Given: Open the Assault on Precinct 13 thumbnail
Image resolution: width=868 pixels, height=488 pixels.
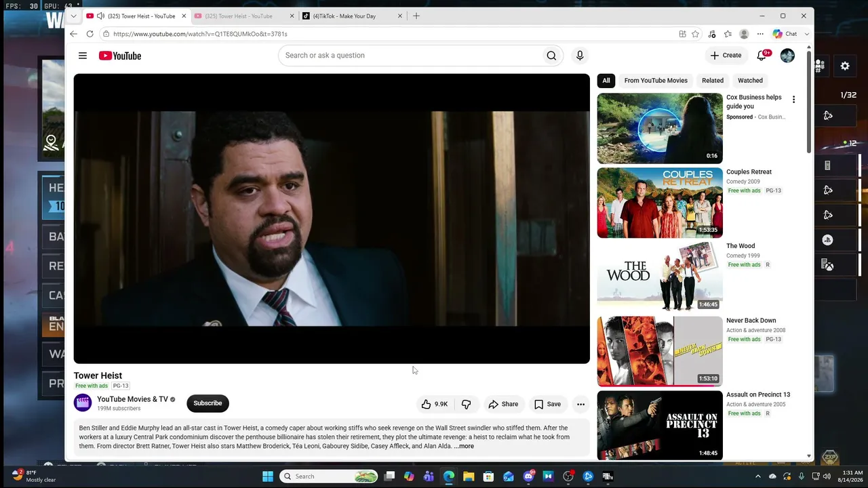Looking at the screenshot, I should coord(660,426).
